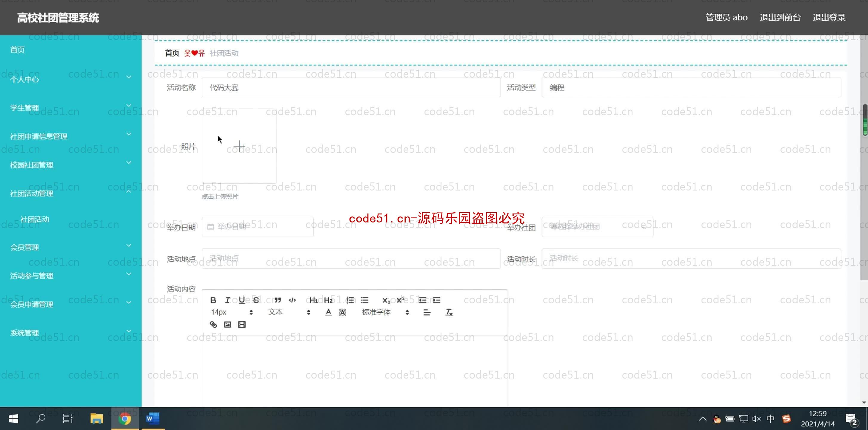Expand 系统管理 sidebar menu
The height and width of the screenshot is (430, 868).
tap(71, 333)
